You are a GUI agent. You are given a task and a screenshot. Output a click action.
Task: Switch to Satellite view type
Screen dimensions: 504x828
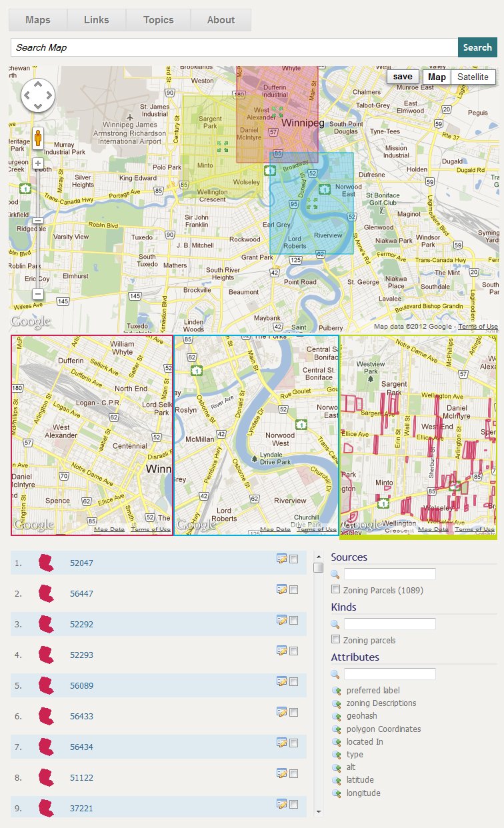pos(473,77)
